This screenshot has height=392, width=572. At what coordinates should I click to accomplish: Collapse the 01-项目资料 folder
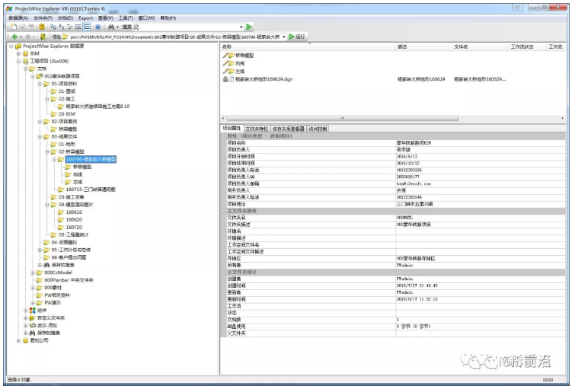click(x=40, y=84)
